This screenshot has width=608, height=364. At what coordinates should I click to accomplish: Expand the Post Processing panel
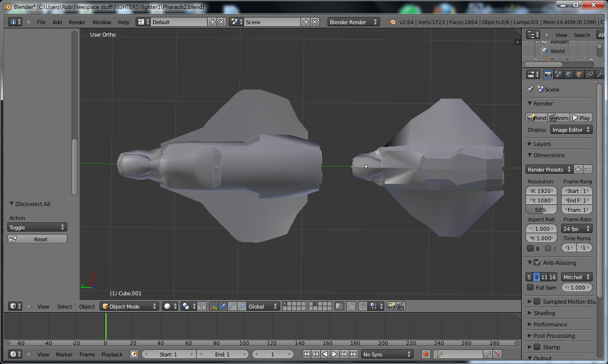coord(554,336)
